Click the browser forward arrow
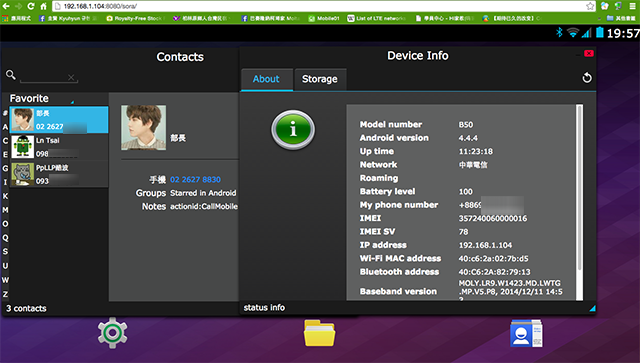The width and height of the screenshot is (640, 363). tap(18, 6)
